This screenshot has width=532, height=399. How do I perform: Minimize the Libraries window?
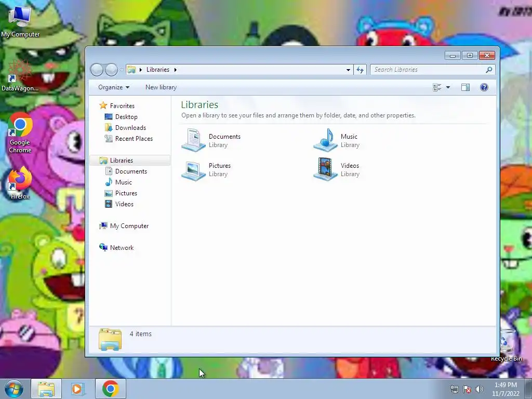pyautogui.click(x=453, y=55)
